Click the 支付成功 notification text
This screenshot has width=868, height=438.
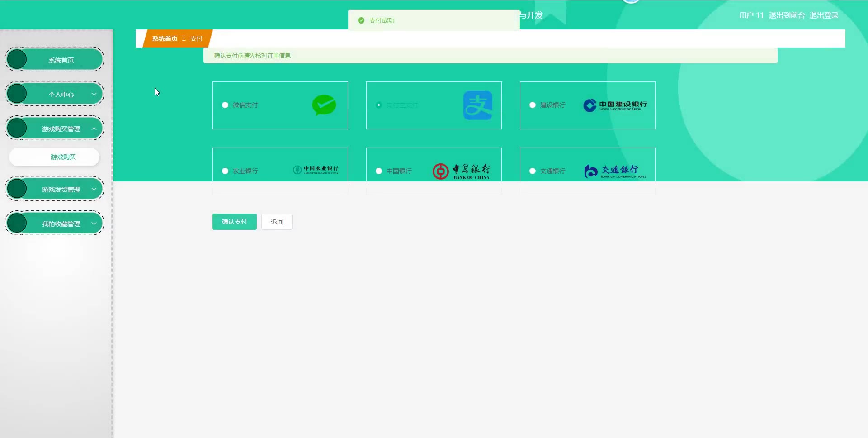(382, 20)
